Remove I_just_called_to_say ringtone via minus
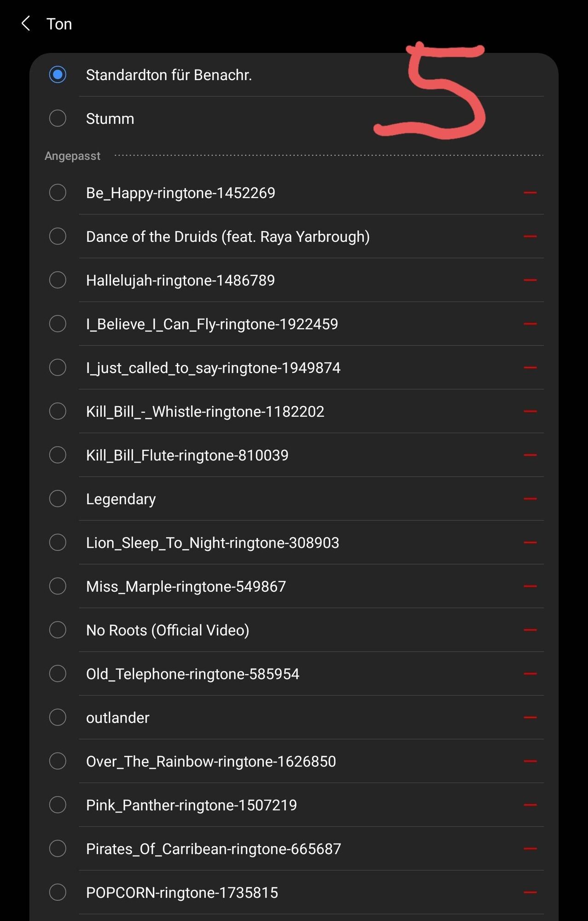 530,367
